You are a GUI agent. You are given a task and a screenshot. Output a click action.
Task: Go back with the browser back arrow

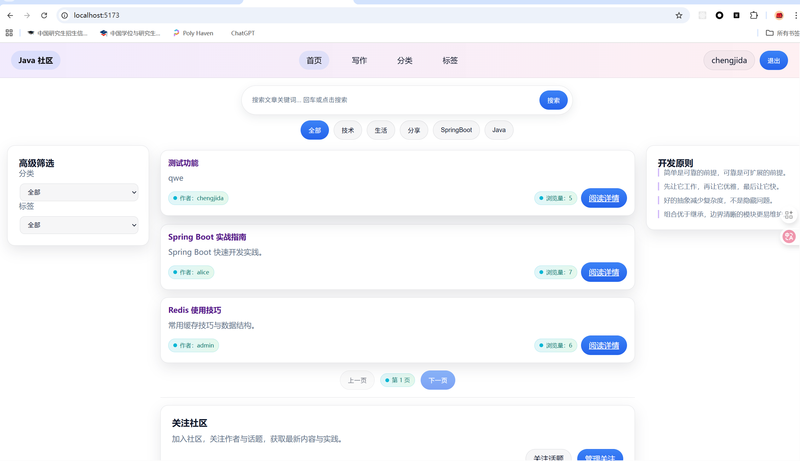[x=10, y=15]
